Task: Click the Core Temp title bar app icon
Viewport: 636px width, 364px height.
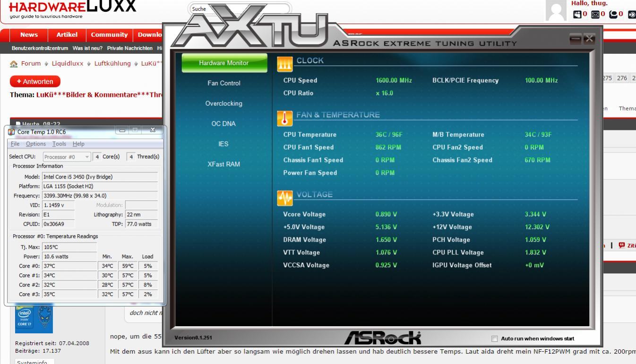Action: tap(12, 132)
